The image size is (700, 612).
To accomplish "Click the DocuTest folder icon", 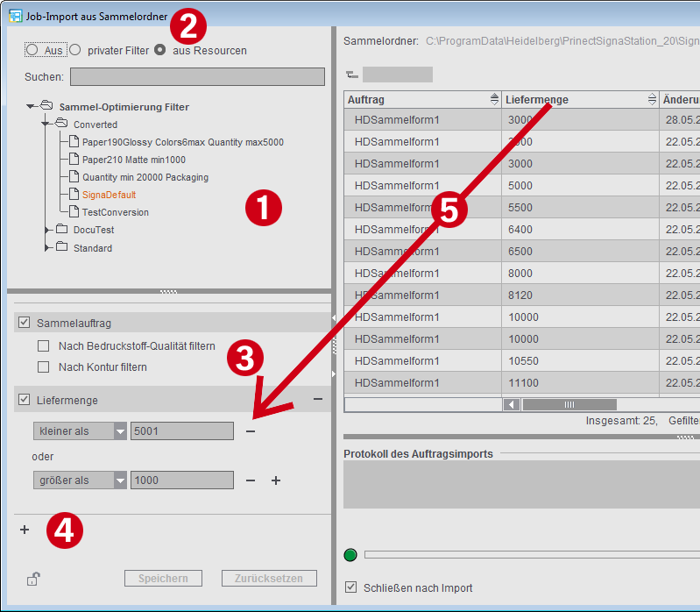I will [x=61, y=229].
